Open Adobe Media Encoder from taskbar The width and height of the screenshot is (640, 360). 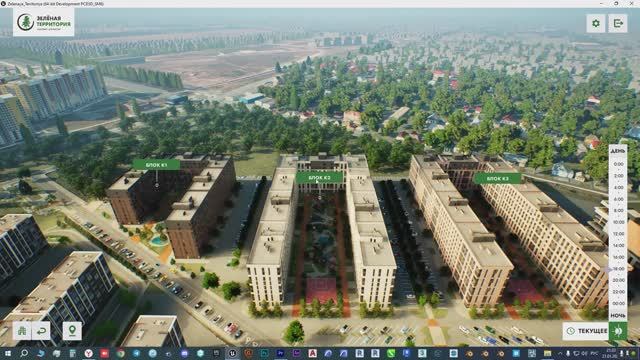pos(296,353)
